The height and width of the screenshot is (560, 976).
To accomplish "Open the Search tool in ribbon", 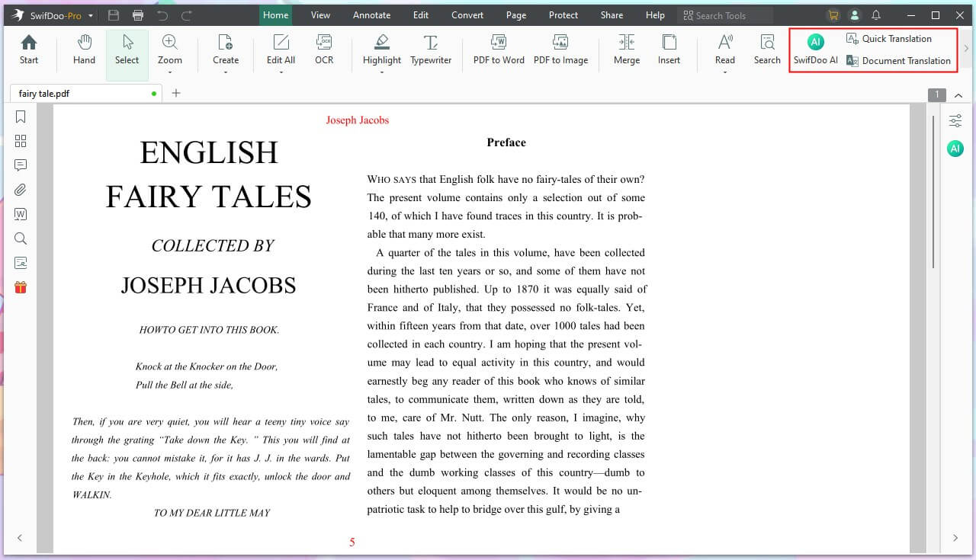I will click(767, 50).
